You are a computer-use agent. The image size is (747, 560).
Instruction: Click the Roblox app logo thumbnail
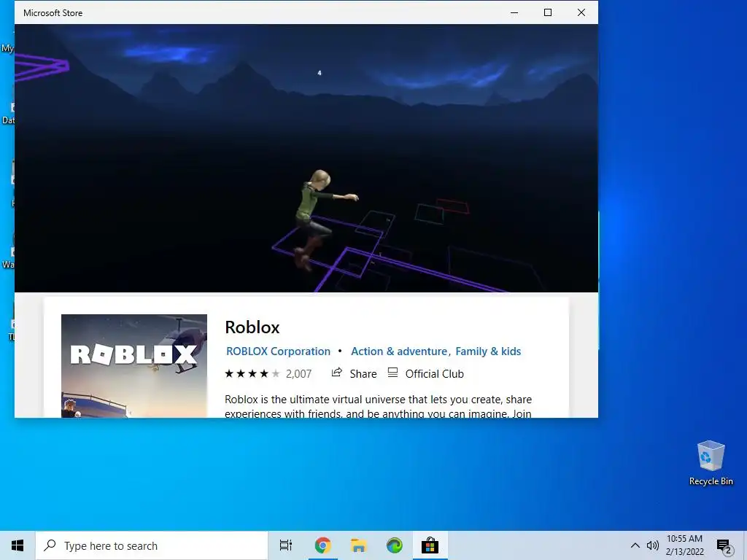click(134, 366)
